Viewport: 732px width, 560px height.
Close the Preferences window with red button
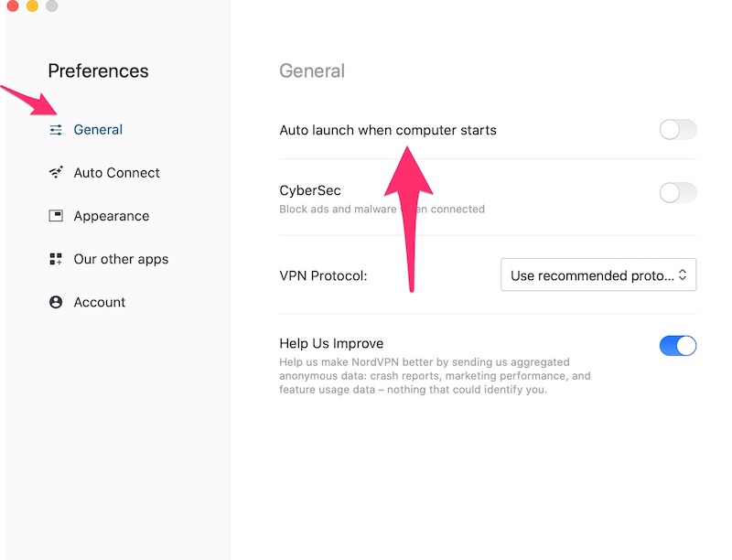coord(12,6)
